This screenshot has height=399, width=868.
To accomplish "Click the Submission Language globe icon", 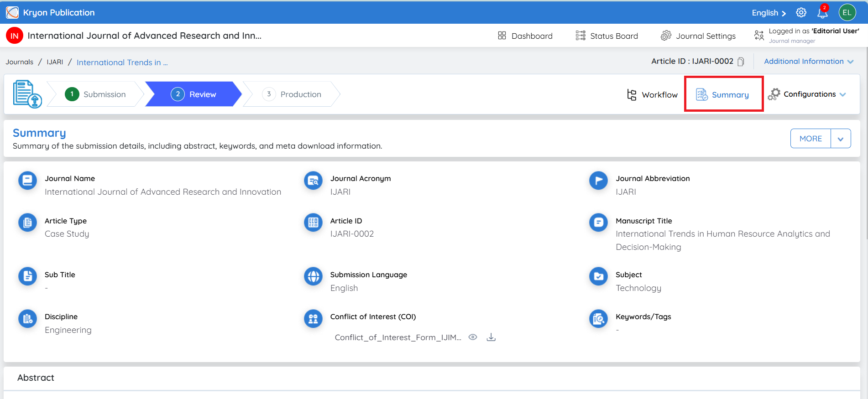I will 313,276.
